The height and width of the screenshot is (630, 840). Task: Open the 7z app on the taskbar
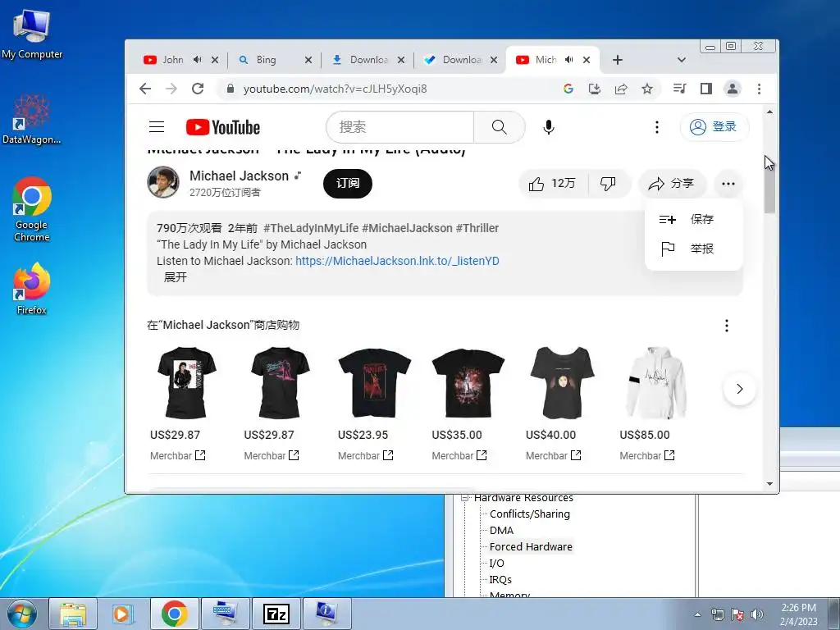276,614
